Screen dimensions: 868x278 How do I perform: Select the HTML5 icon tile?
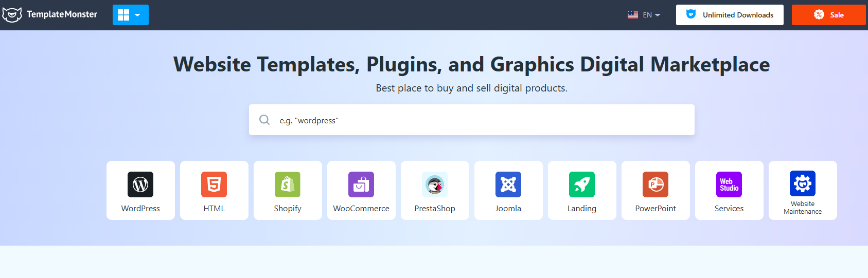214,184
